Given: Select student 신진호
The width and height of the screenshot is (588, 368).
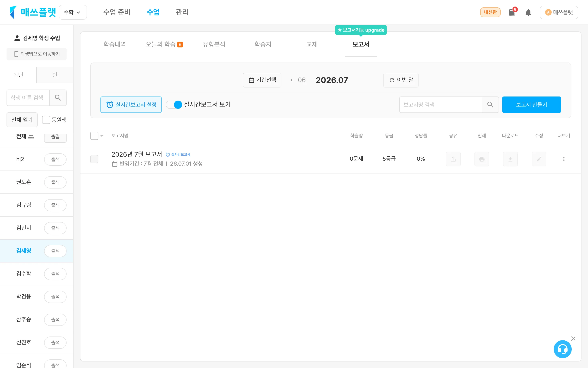Looking at the screenshot, I should tap(23, 342).
